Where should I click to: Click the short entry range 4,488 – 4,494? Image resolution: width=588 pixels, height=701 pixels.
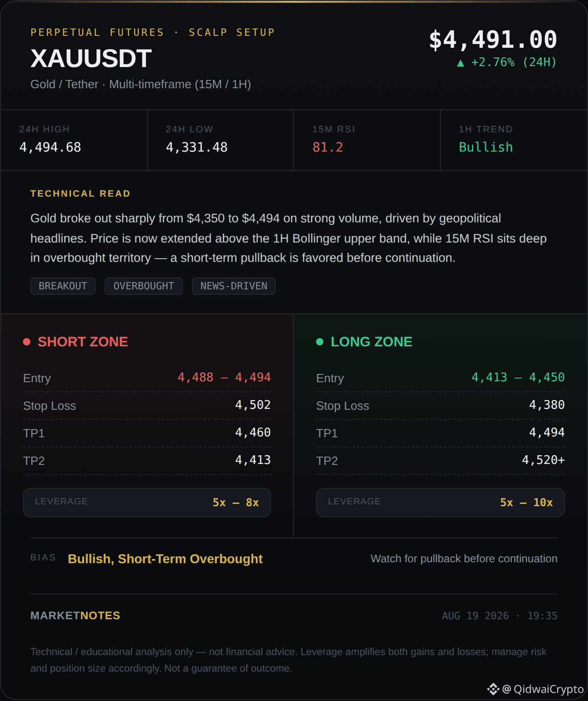224,378
